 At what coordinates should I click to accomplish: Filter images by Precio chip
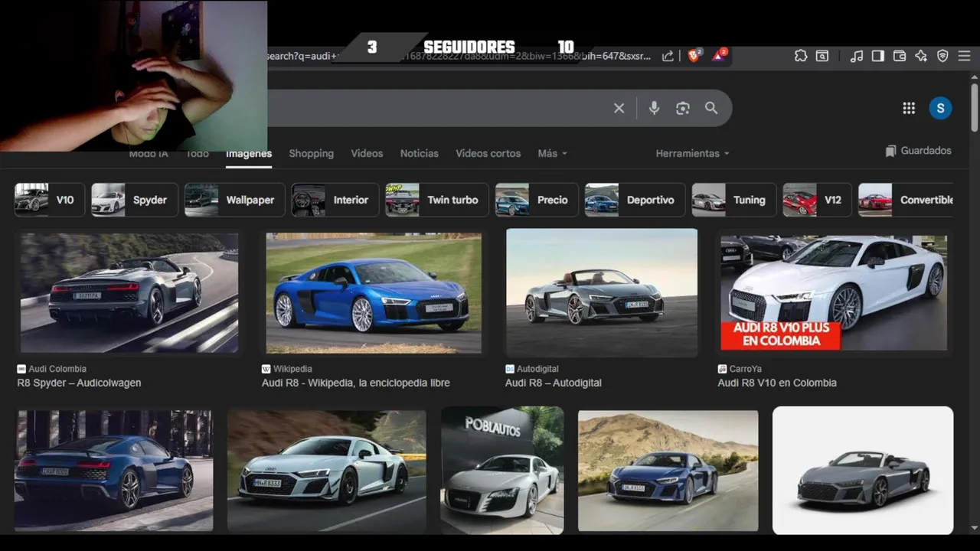[x=537, y=200]
